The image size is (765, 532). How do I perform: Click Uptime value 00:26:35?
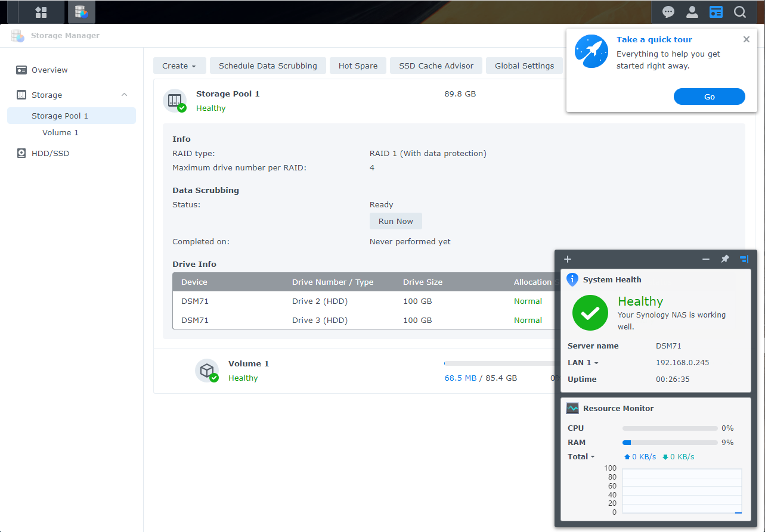click(673, 379)
